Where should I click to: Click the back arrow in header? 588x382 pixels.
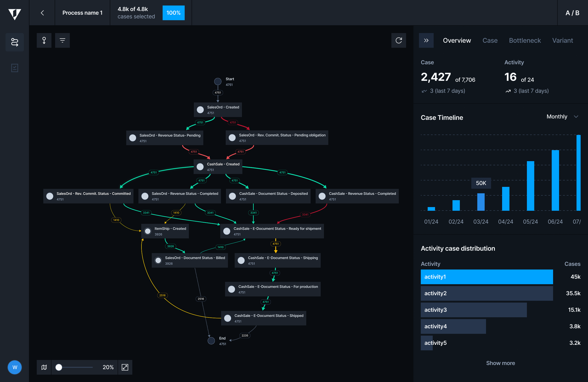coord(42,13)
